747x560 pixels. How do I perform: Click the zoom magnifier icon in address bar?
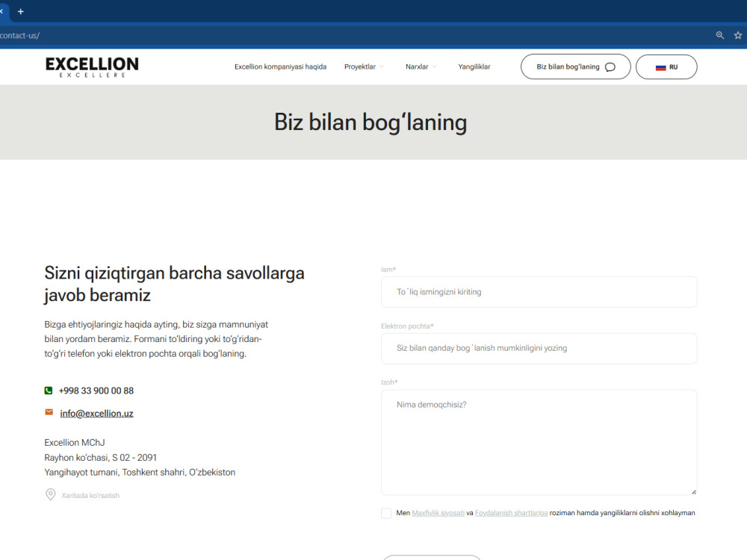[720, 35]
